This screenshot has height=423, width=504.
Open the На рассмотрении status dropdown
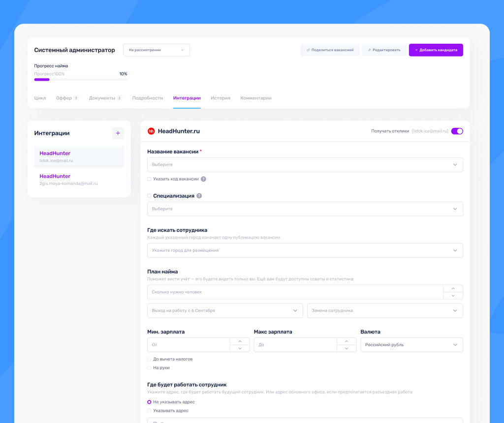pos(157,50)
